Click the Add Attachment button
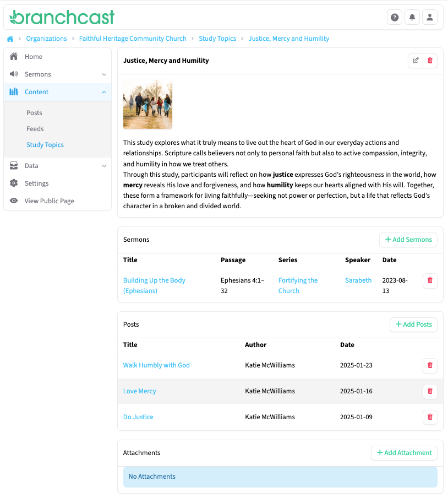 point(404,453)
